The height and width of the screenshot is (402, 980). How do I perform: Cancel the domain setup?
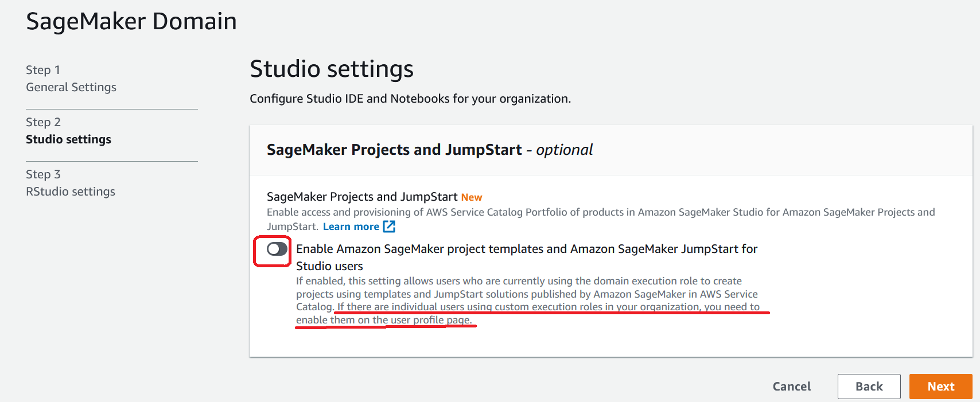pyautogui.click(x=792, y=387)
